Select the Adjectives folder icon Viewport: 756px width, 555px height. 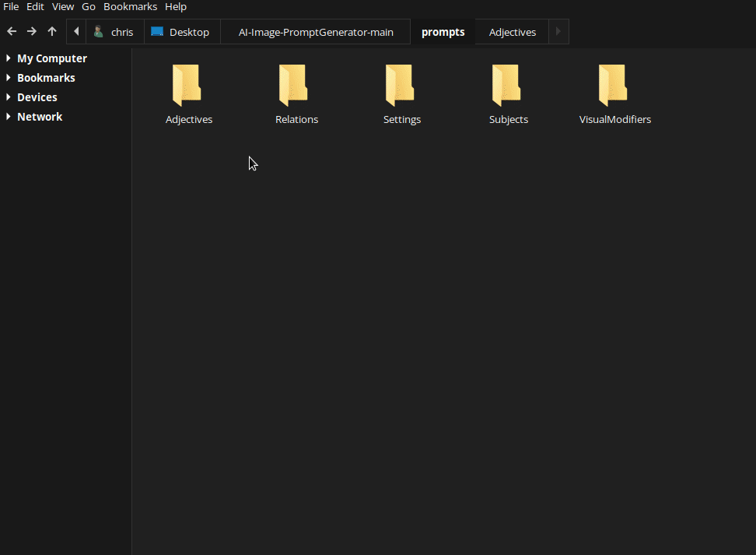pos(187,85)
